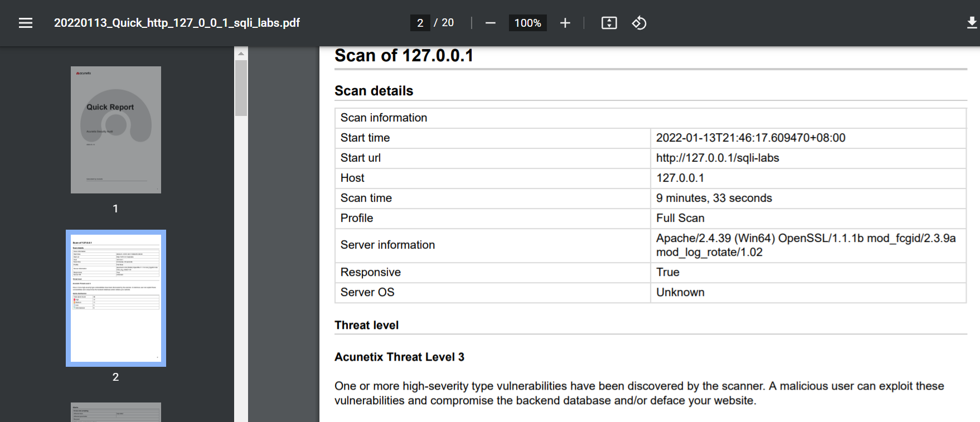Click the 'Responsive' label cell
The height and width of the screenshot is (422, 980).
click(x=493, y=272)
